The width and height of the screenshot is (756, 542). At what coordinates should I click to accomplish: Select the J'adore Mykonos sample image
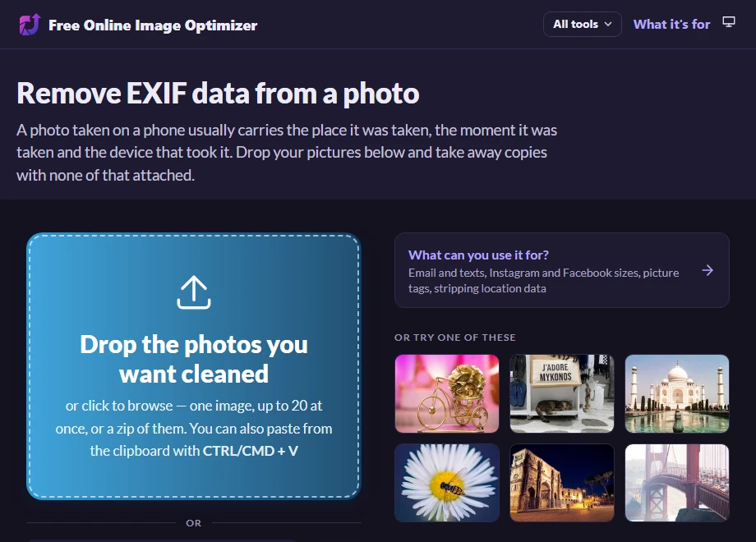[x=562, y=393]
